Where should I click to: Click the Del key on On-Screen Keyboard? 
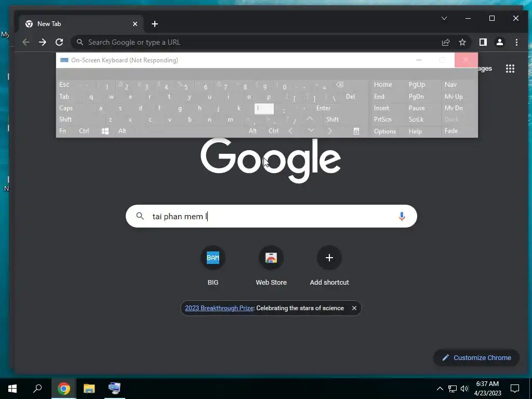point(351,97)
